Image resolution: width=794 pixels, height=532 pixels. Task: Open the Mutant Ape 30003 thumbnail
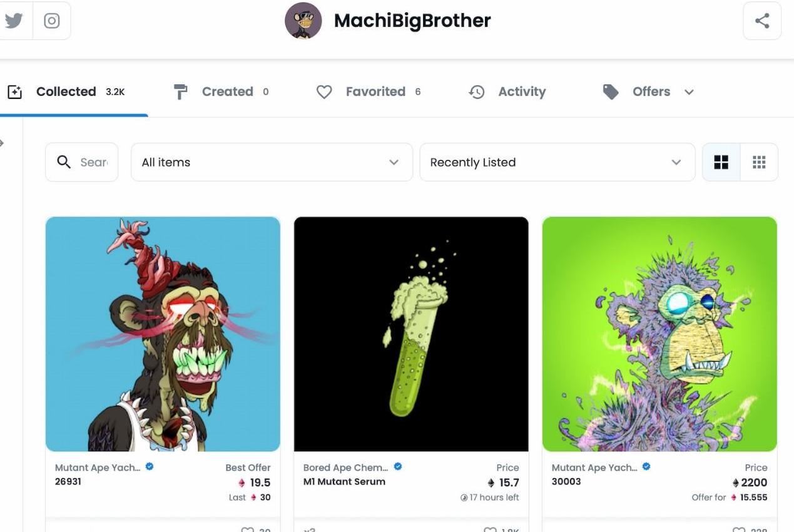pos(659,334)
